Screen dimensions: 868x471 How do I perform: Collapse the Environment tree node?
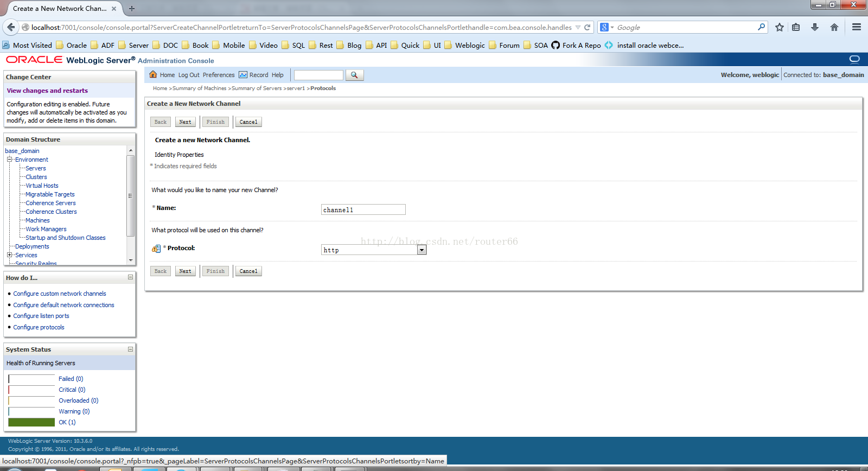pos(9,160)
